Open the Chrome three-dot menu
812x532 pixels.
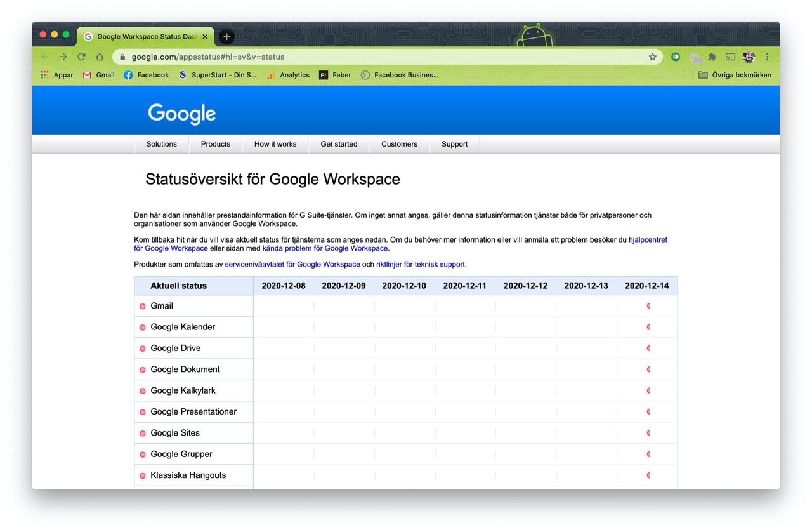point(767,57)
